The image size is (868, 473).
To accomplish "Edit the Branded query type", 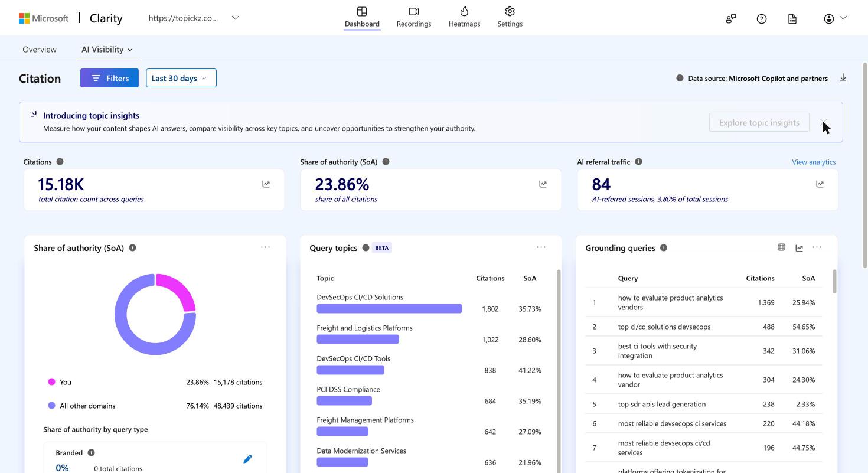I will [x=248, y=459].
